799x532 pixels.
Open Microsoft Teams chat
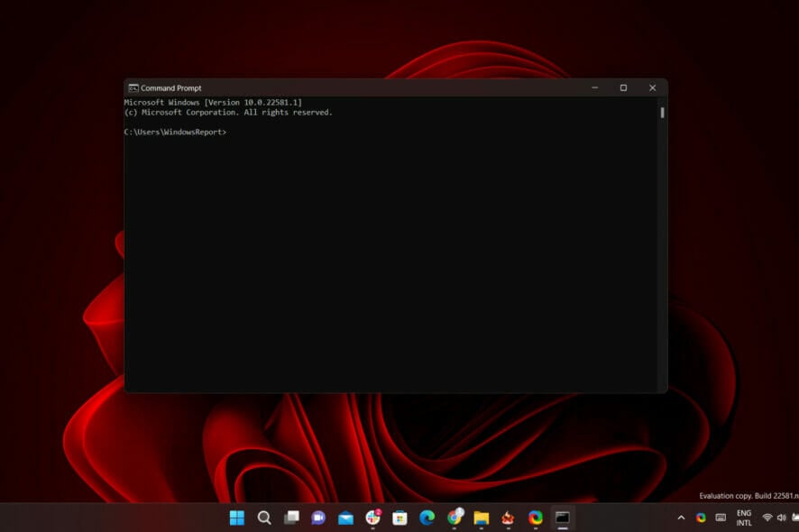pos(317,518)
